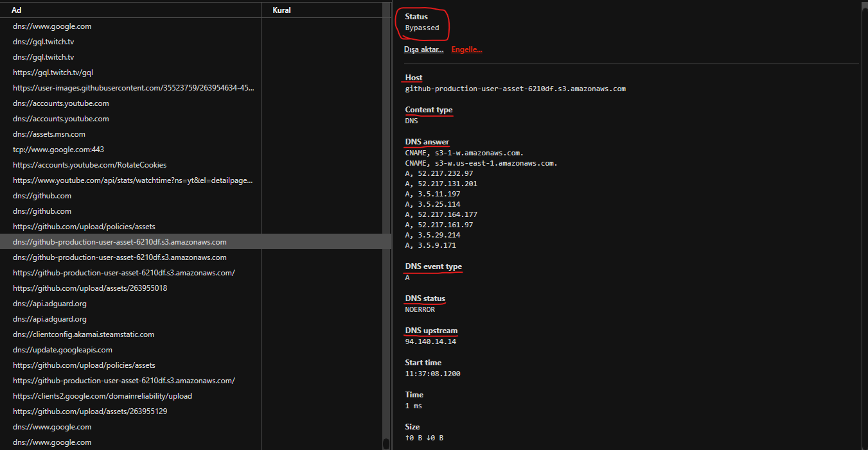Select the tcp://www.google.com:443 entry
Screen dimensions: 868x450
point(58,149)
